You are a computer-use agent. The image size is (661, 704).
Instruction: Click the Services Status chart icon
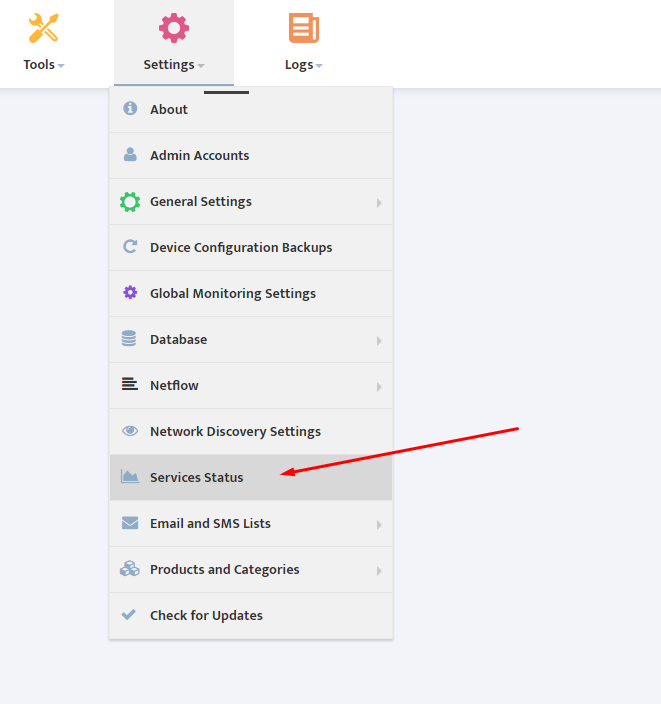click(x=130, y=476)
